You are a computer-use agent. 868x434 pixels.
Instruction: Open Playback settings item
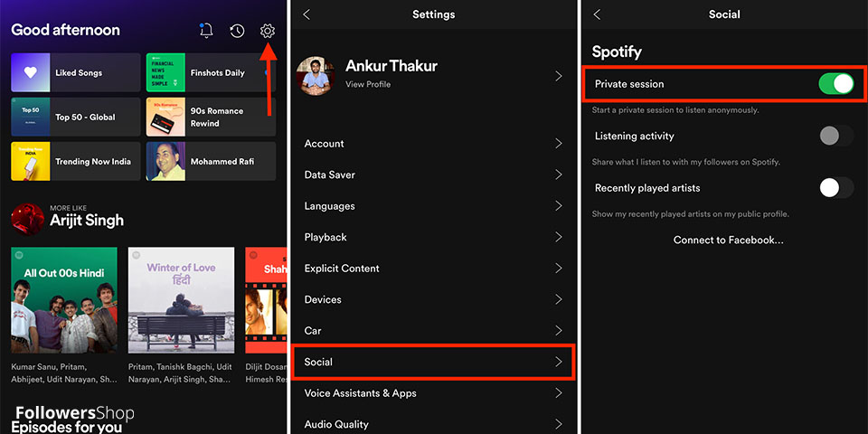point(433,237)
